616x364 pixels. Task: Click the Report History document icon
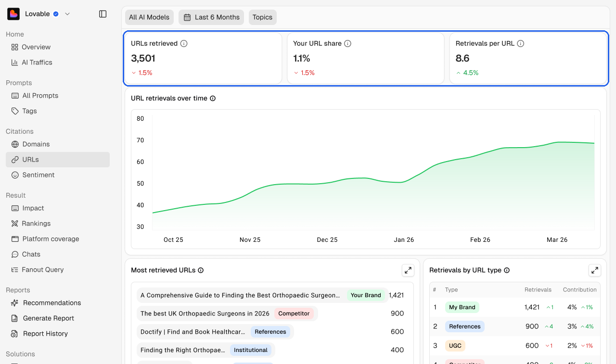click(15, 334)
